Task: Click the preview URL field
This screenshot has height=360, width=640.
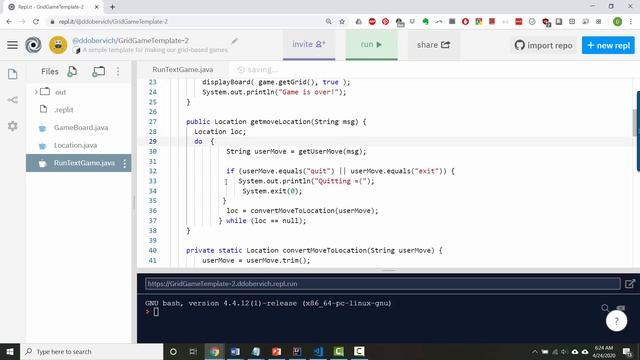Action: pos(382,284)
